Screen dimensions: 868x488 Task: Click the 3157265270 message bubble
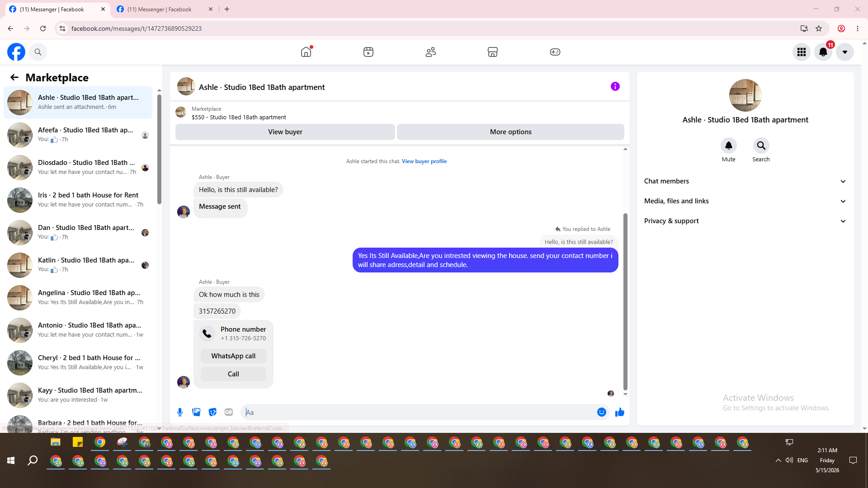click(x=217, y=311)
